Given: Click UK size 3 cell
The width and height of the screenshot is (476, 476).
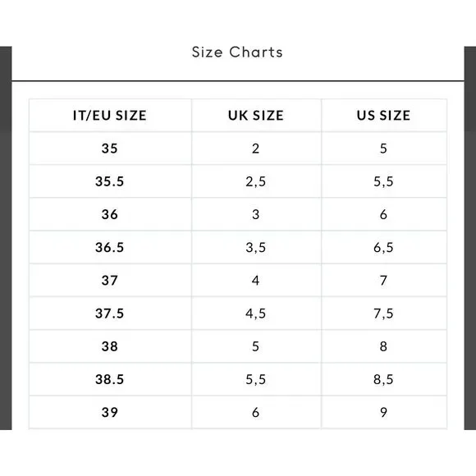Looking at the screenshot, I should pos(256,215).
